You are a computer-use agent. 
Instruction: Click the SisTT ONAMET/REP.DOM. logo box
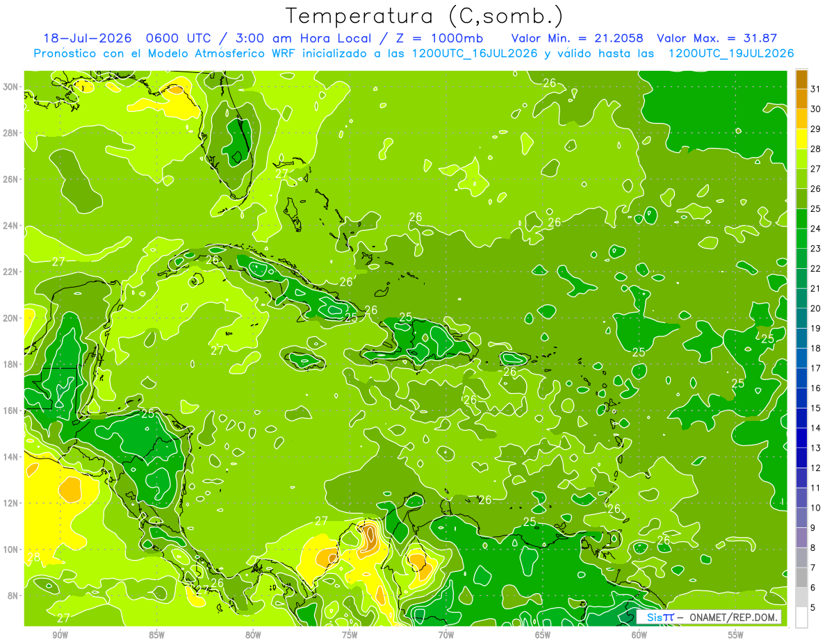click(709, 617)
